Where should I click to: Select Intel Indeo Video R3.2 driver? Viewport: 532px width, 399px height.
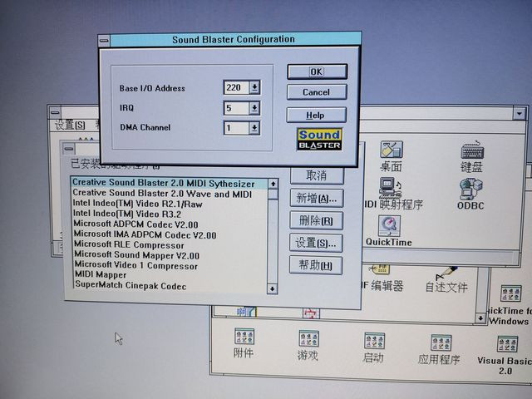(169, 214)
